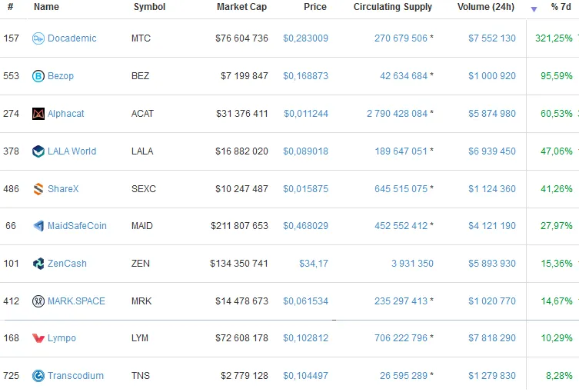Click LALA World volume $6 939 450

(492, 151)
